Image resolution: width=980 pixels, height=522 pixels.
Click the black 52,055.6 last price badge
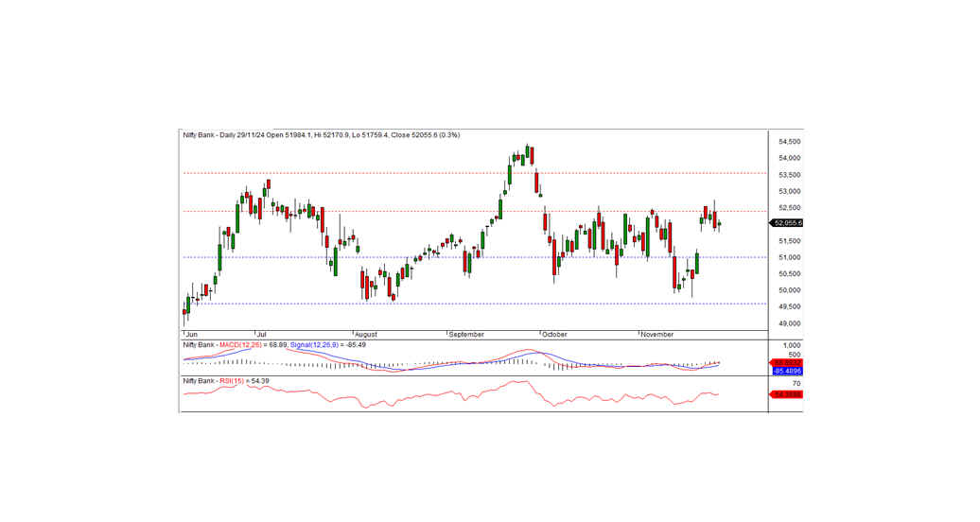pyautogui.click(x=787, y=223)
